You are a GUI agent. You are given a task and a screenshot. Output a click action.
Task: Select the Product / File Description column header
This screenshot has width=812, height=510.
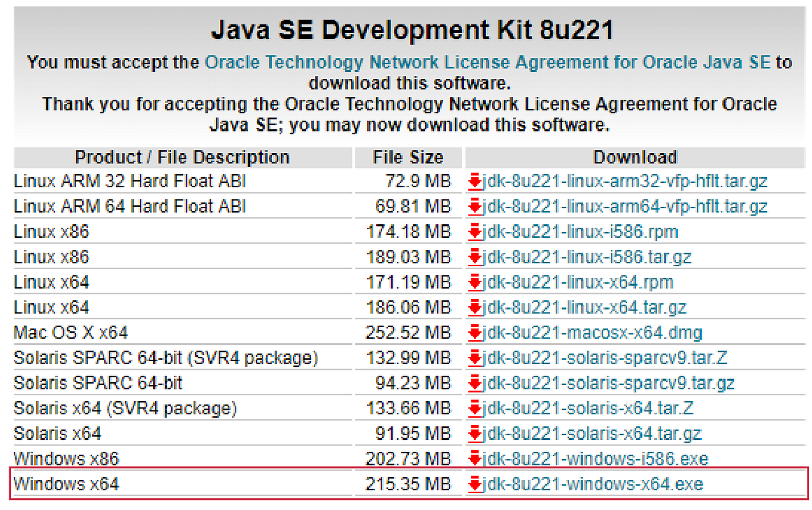click(x=182, y=157)
